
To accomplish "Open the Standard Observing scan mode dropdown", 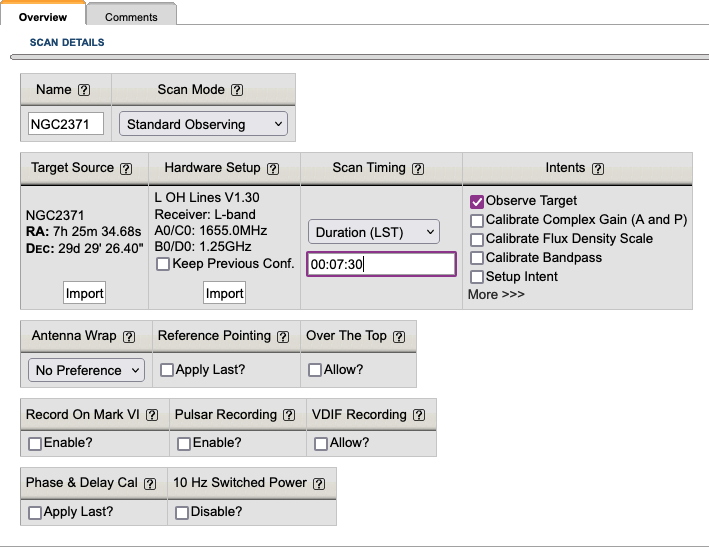I will [203, 124].
